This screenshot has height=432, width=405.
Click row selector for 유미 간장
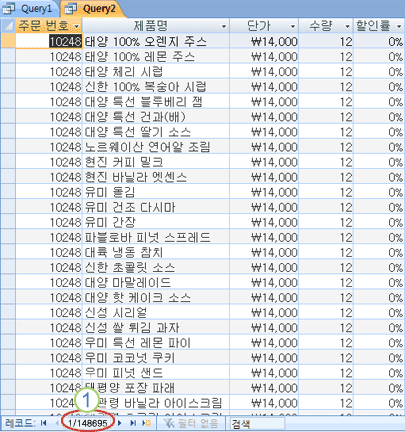click(8, 222)
